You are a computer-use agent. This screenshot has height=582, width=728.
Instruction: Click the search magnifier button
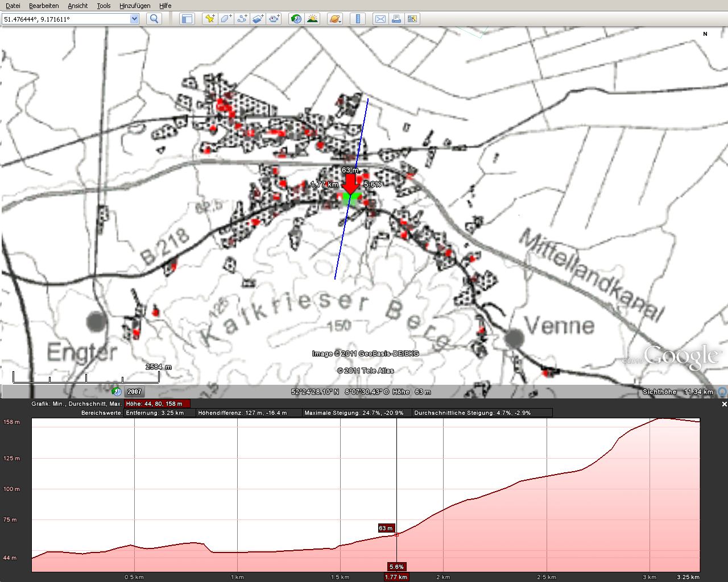154,19
